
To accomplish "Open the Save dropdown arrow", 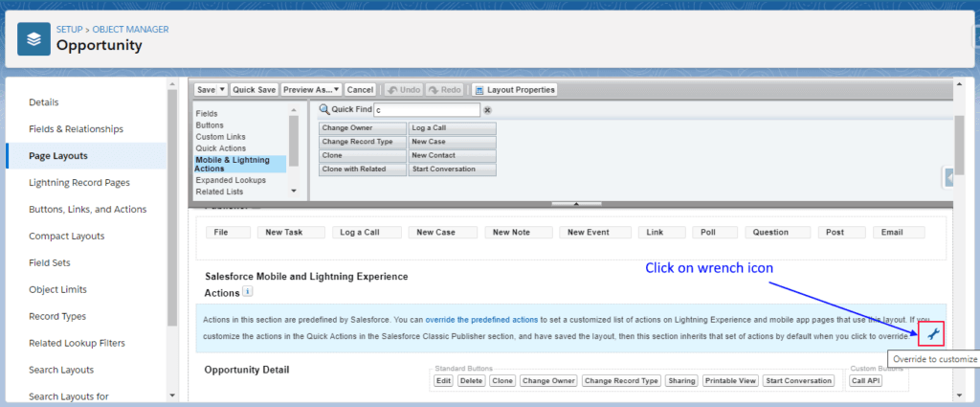I will 223,89.
